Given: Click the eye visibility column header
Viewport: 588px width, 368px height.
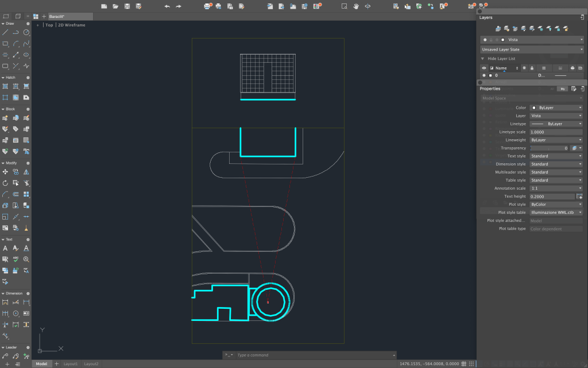Looking at the screenshot, I should (x=483, y=68).
